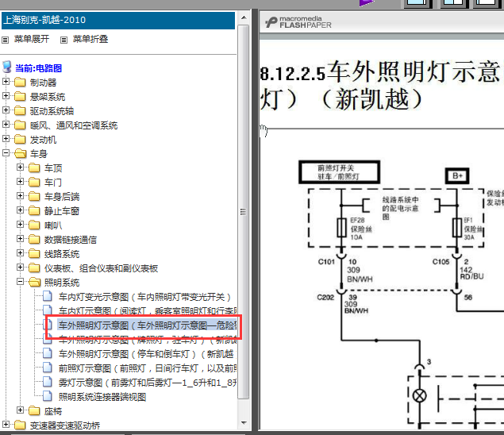Open 车内灯示意图（阅读灯…) document

148,311
